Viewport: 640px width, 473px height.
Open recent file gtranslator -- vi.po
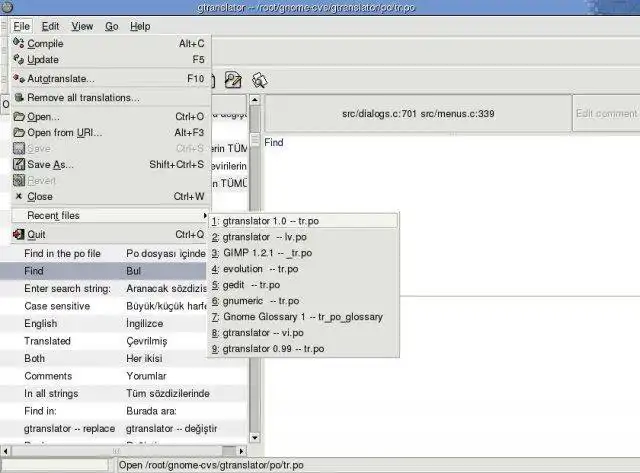[304, 333]
